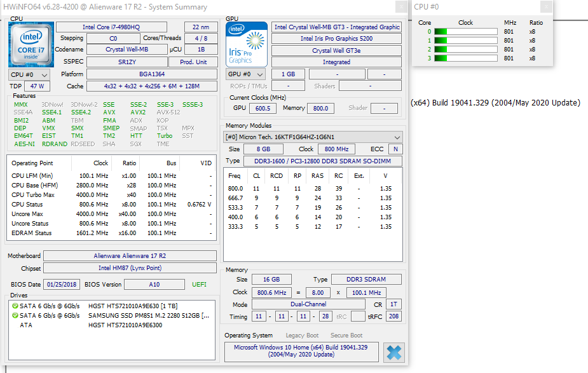Open the CPU #0 selector dropdown
The height and width of the screenshot is (373, 588).
coord(29,74)
